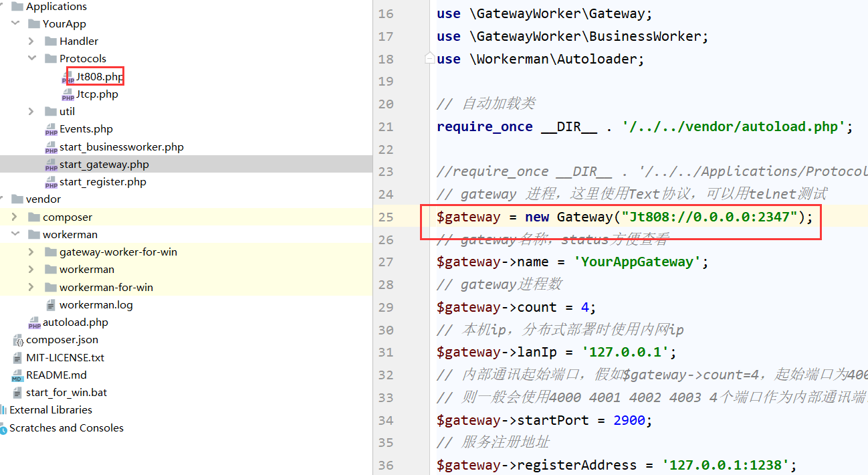Select External Libraries node
The height and width of the screenshot is (475, 868).
(51, 409)
